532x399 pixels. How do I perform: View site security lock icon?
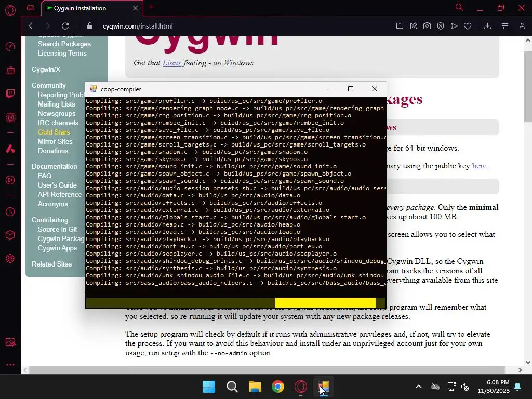pyautogui.click(x=89, y=26)
